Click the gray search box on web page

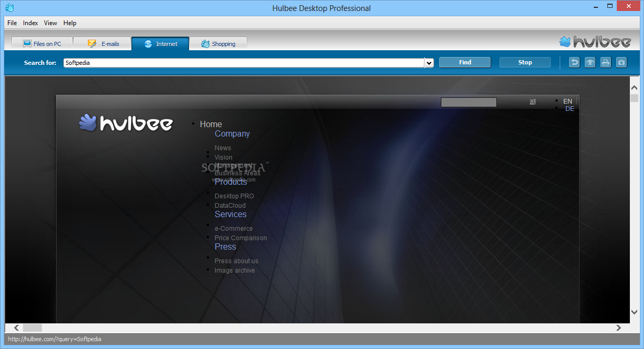click(469, 102)
